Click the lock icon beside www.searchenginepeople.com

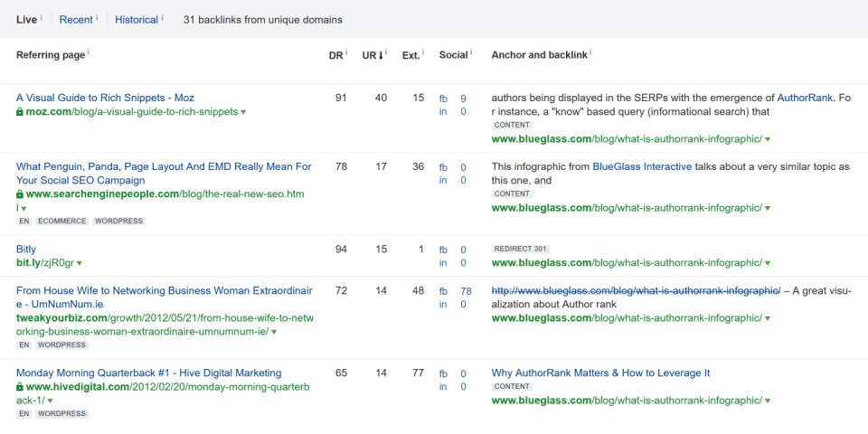click(20, 194)
